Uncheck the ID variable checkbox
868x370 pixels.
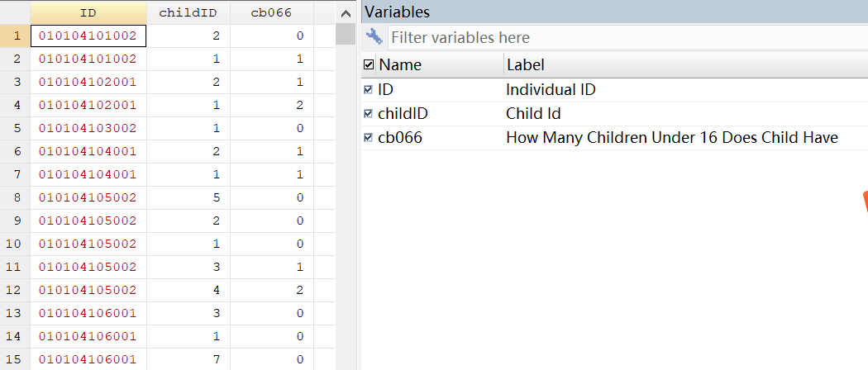click(x=369, y=90)
